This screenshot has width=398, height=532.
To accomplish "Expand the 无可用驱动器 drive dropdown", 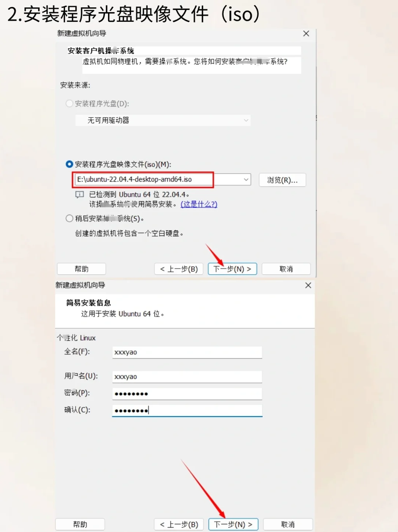I will pyautogui.click(x=245, y=120).
